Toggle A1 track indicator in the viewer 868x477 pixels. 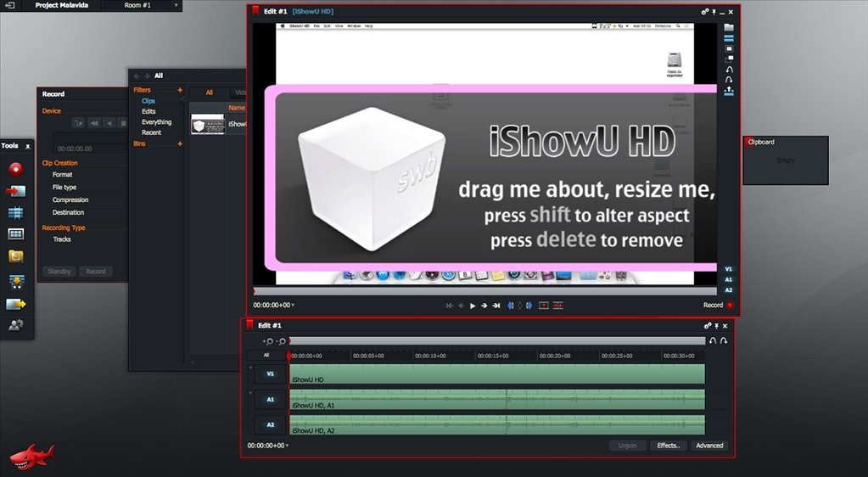pyautogui.click(x=729, y=279)
